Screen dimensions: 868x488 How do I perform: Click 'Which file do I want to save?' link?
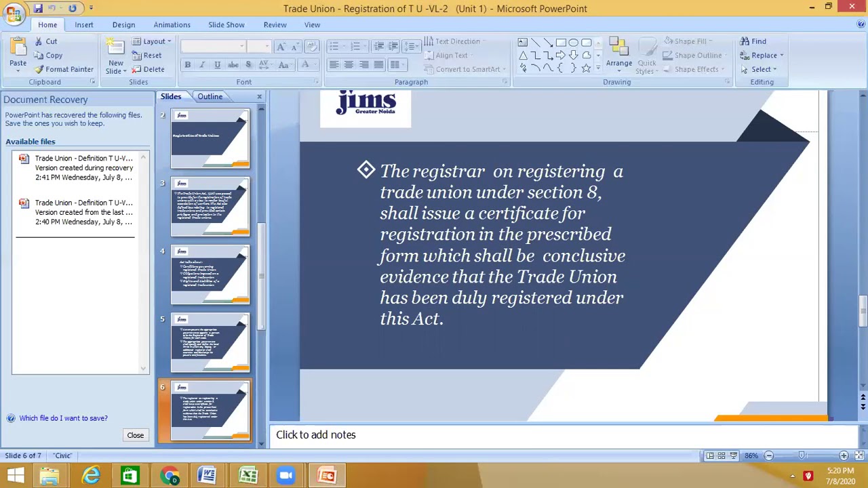pos(63,418)
